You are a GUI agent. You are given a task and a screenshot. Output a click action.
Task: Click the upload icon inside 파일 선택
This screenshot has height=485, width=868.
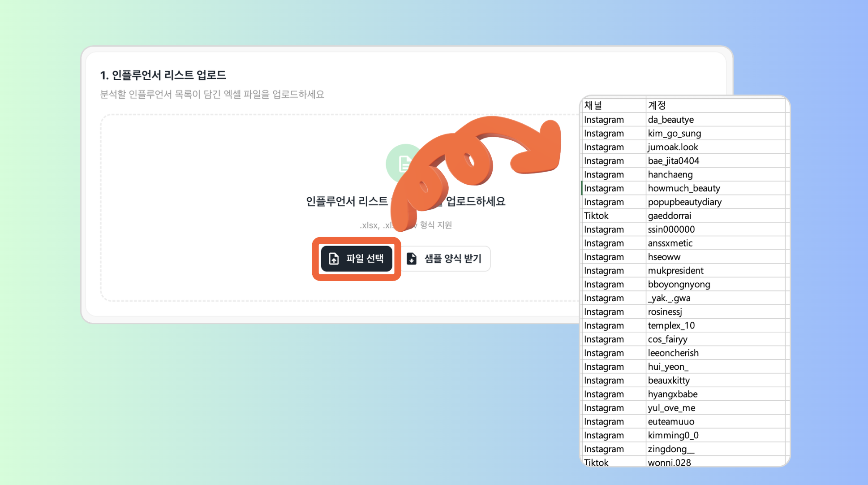334,259
